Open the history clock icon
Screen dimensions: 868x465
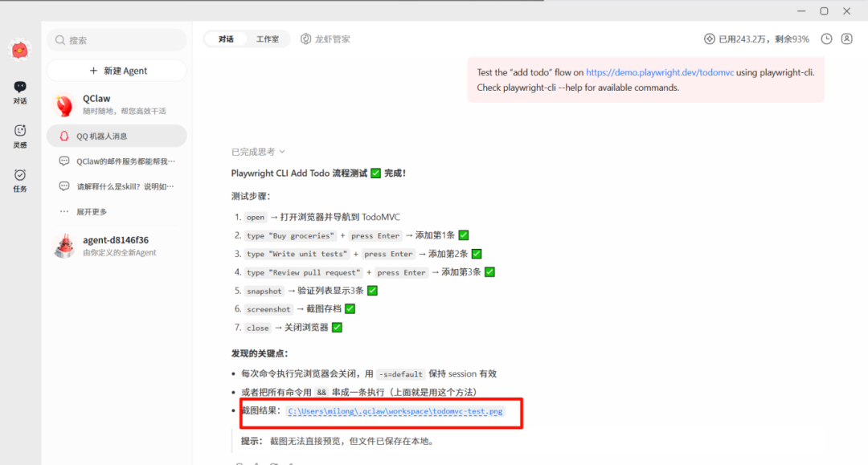(826, 39)
